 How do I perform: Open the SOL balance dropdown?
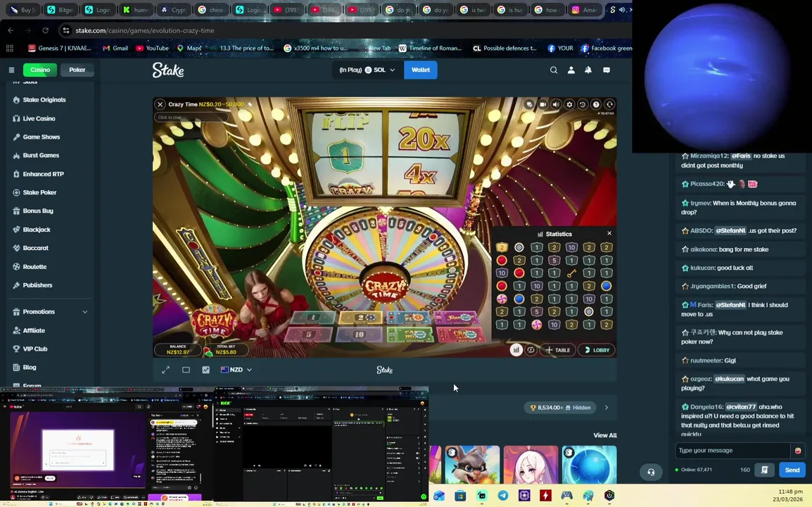[x=367, y=70]
